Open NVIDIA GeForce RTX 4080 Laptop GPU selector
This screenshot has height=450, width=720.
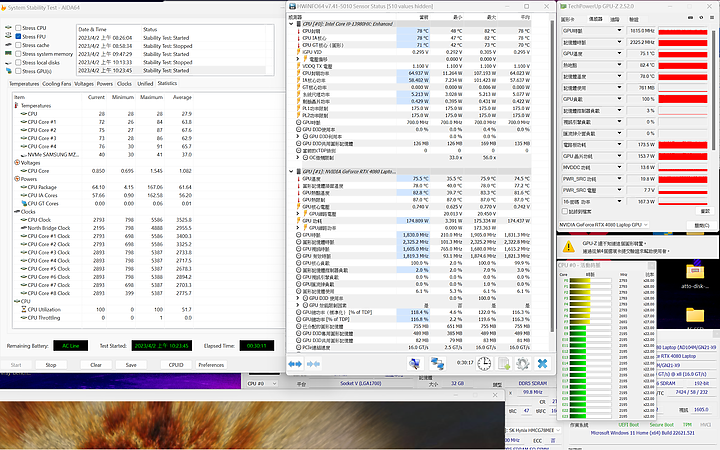coord(604,225)
